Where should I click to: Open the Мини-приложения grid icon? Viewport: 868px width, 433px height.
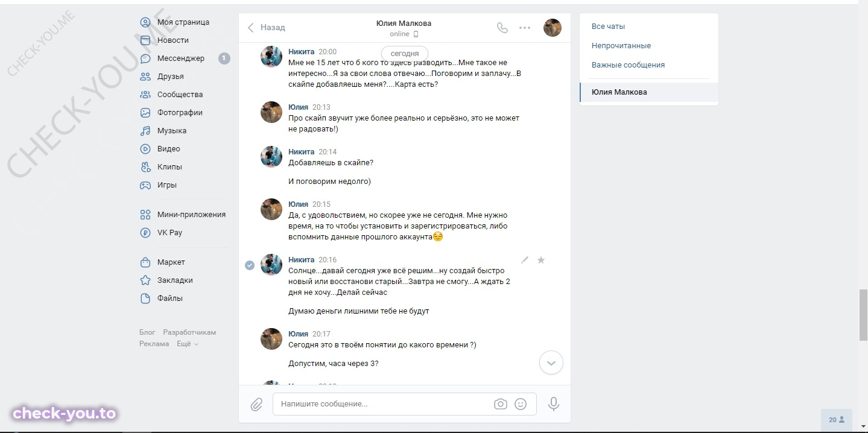[145, 215]
